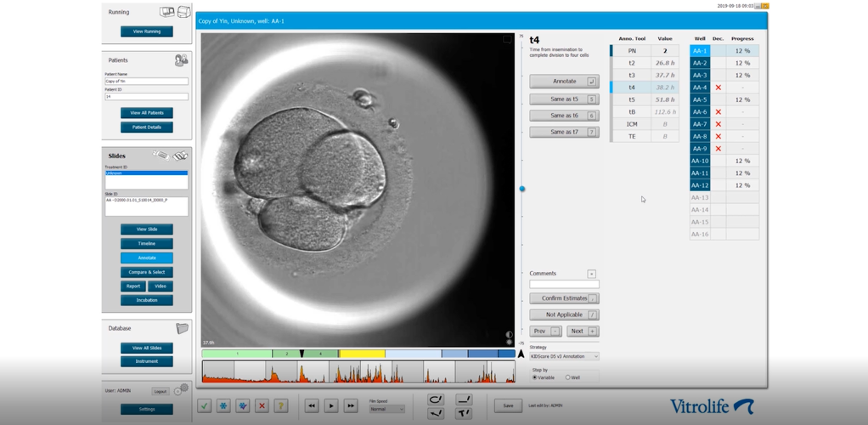
Task: Select Well step-by radio button
Action: (568, 377)
